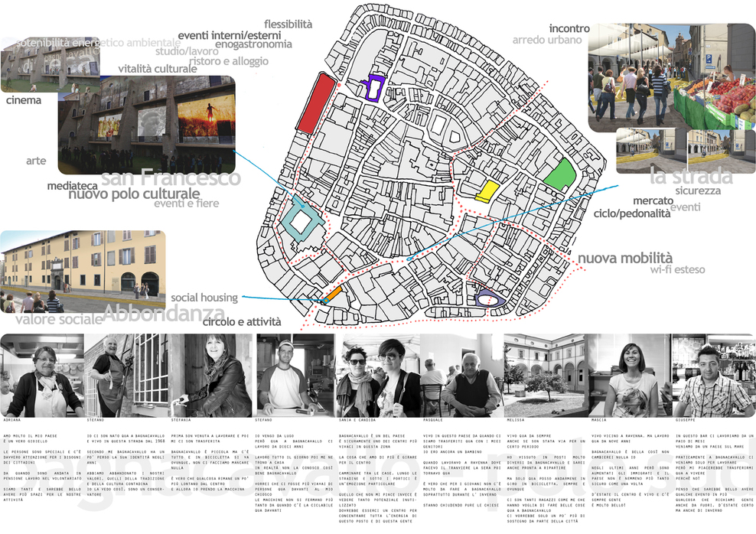Click the 'eventi interni/esterni' label
756x534 pixels.
(x=230, y=35)
